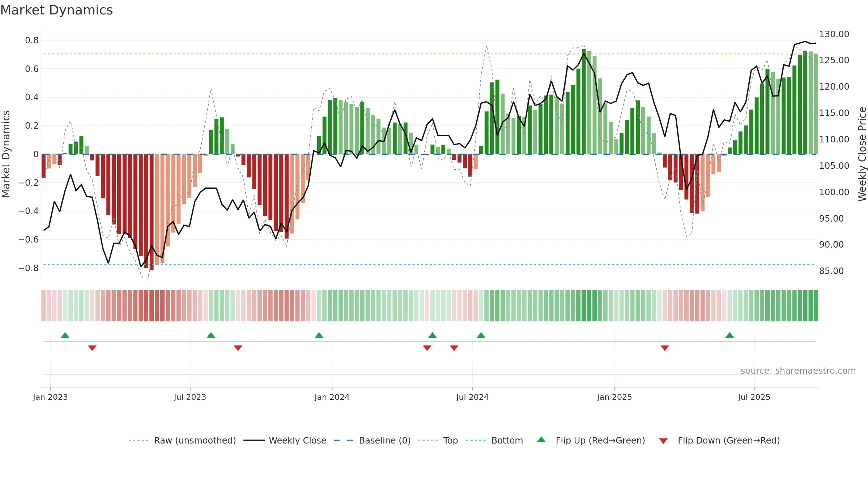Hide the Bottom threshold series via legend
Viewport: 868px width, 488px height.
494,441
